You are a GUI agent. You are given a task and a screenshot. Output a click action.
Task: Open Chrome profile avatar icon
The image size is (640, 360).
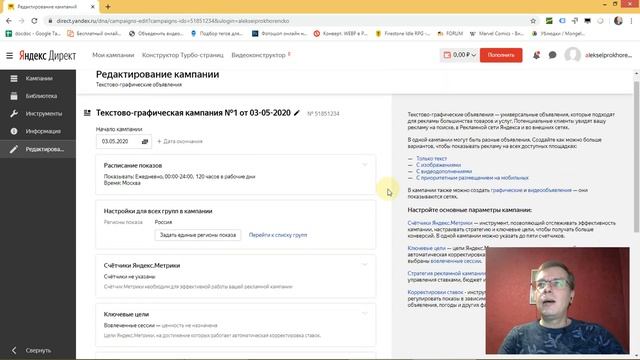(x=618, y=21)
